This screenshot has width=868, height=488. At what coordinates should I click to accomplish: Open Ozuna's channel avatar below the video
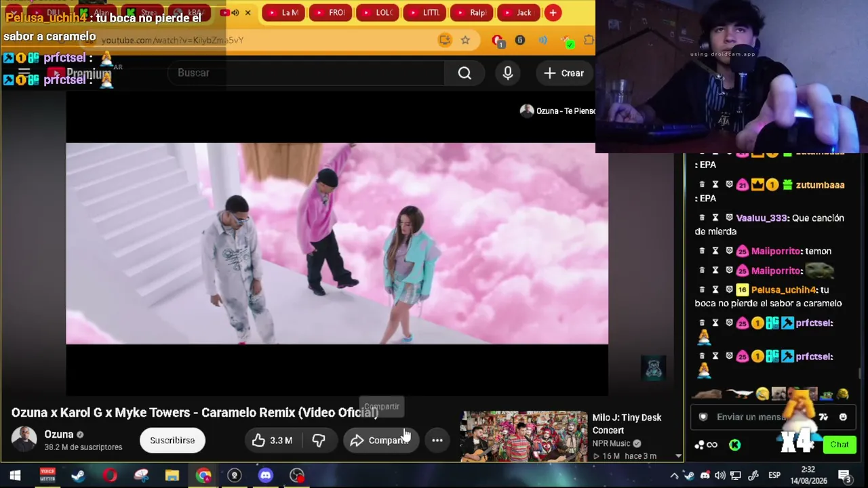[x=24, y=439]
